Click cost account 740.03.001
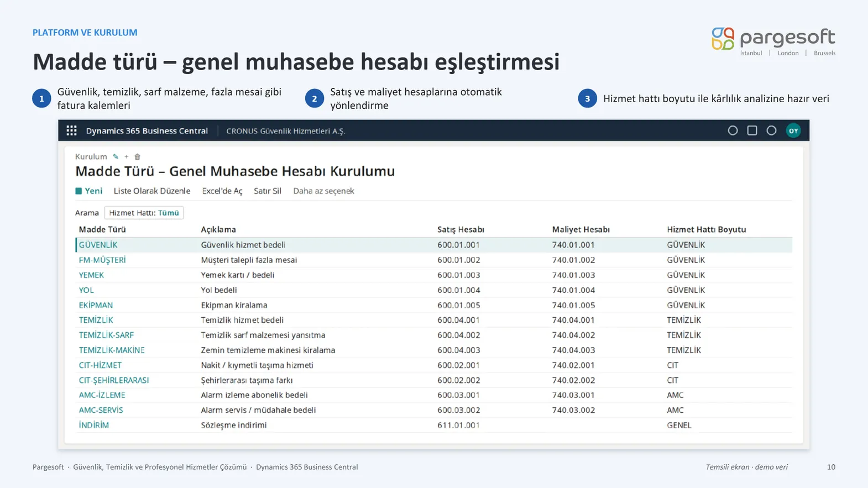 573,395
